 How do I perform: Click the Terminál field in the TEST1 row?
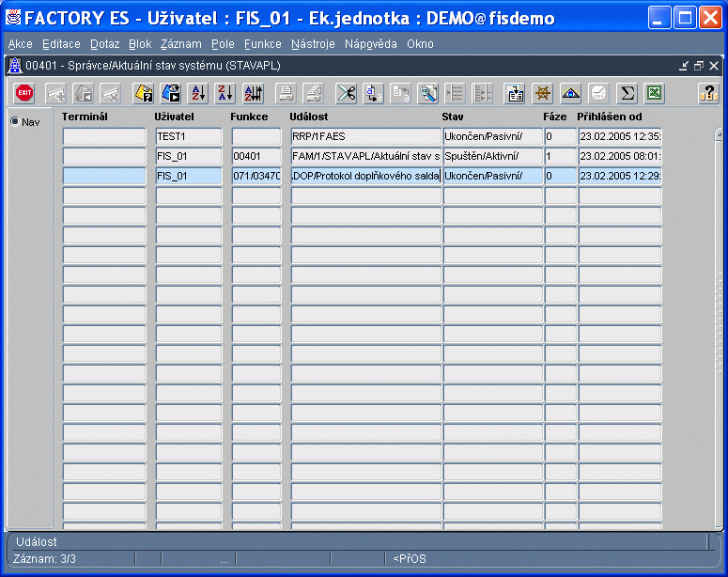coord(104,136)
